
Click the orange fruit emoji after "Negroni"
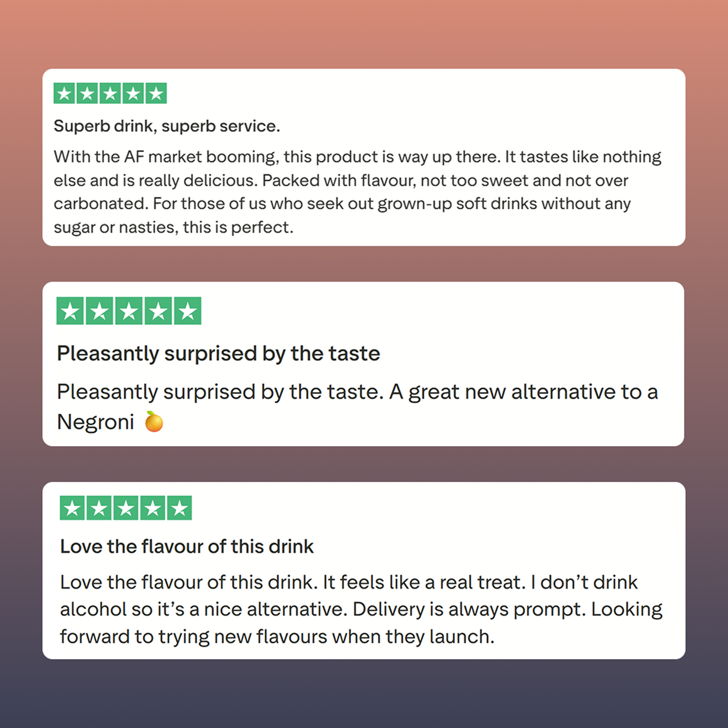click(154, 422)
